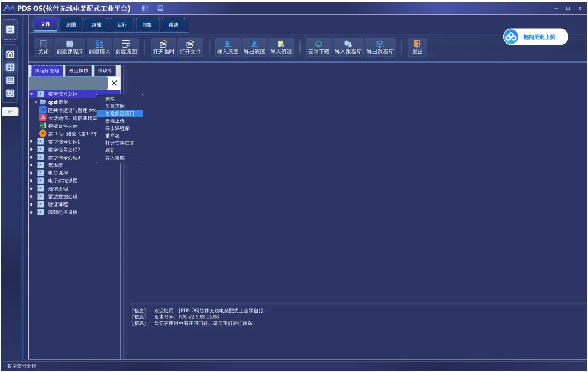The height and width of the screenshot is (372, 588).
Task: Click 创建课程库 in the toolbar
Action: pos(70,47)
